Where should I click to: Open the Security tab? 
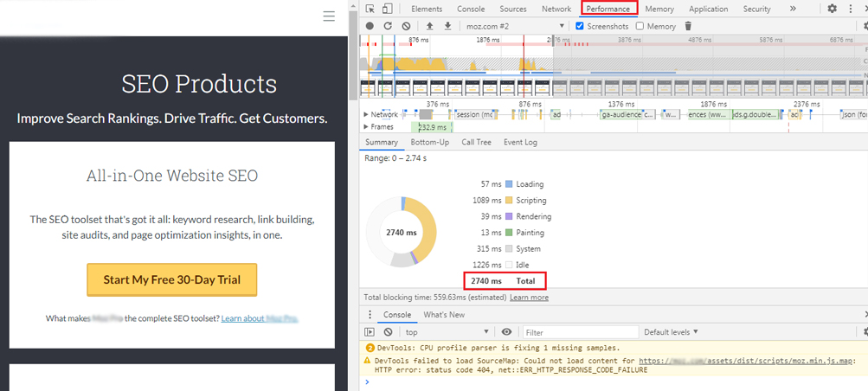click(756, 9)
